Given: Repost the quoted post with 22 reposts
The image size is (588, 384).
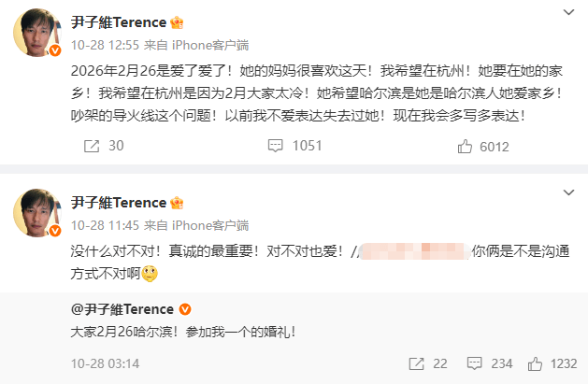Looking at the screenshot, I should coord(416,363).
